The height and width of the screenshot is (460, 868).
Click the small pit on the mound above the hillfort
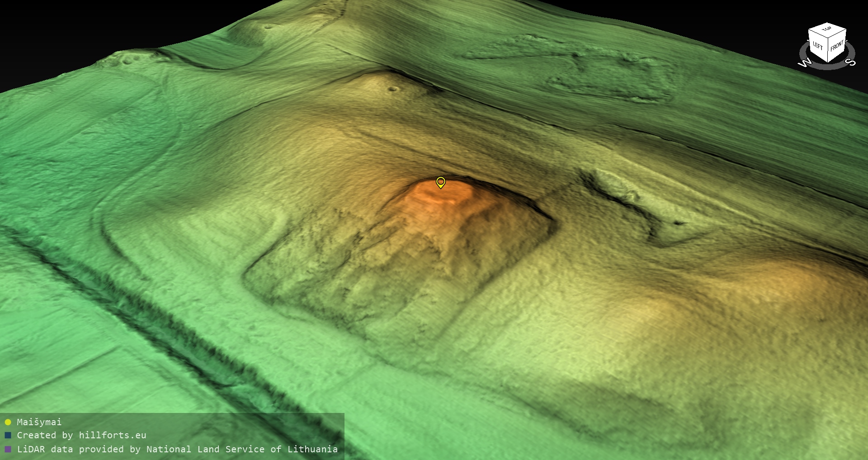click(392, 89)
